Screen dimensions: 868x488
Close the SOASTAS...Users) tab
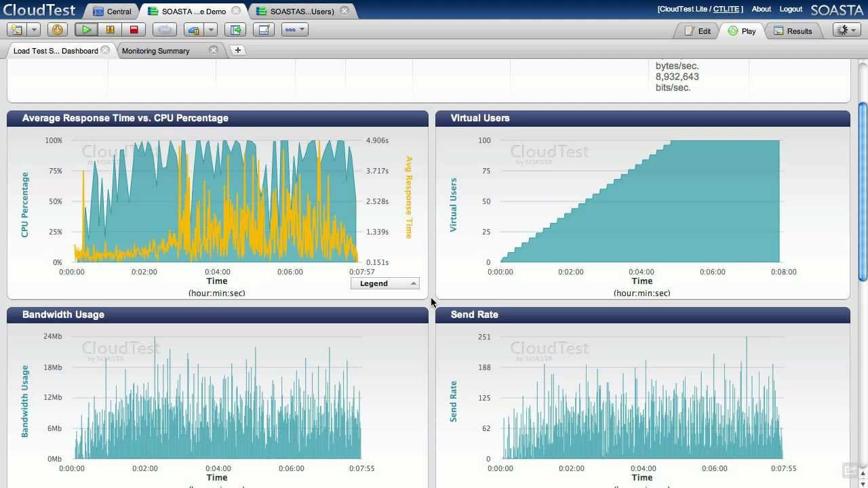point(344,11)
